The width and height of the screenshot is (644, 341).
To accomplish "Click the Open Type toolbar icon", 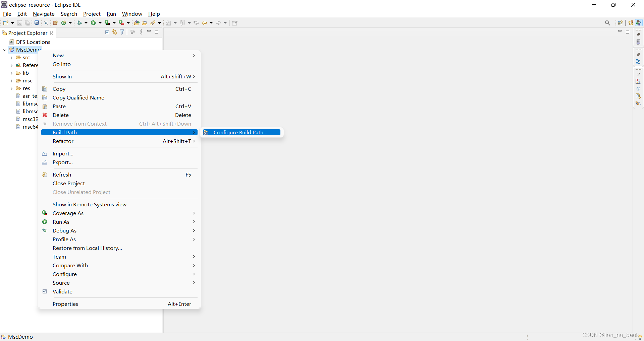I will [x=137, y=23].
